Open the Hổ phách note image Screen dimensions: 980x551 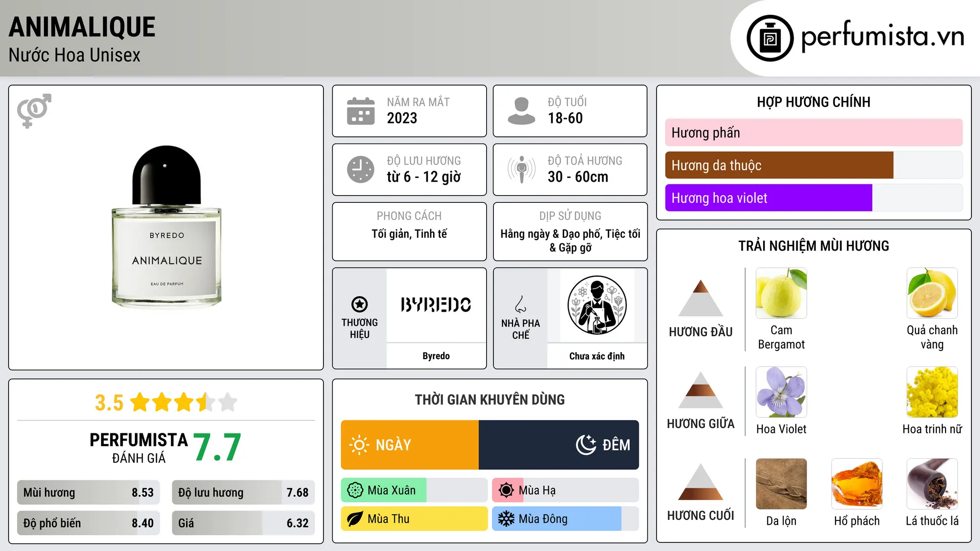tap(857, 484)
